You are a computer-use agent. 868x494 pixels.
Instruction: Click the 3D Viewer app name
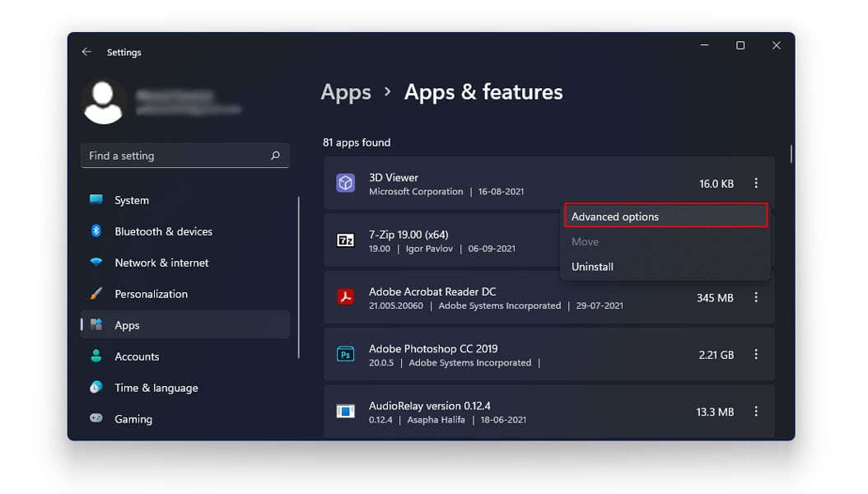point(394,178)
